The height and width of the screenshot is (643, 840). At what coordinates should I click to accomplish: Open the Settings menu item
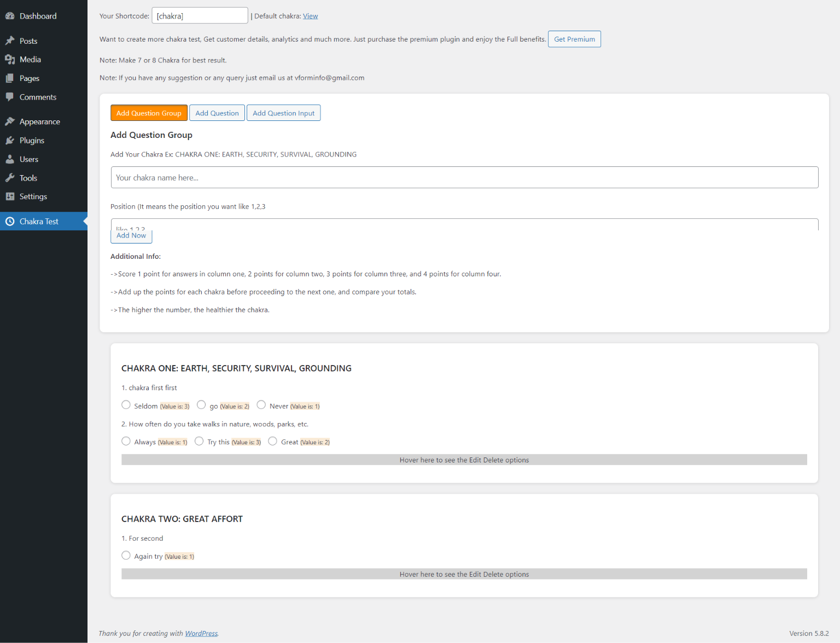pyautogui.click(x=44, y=196)
